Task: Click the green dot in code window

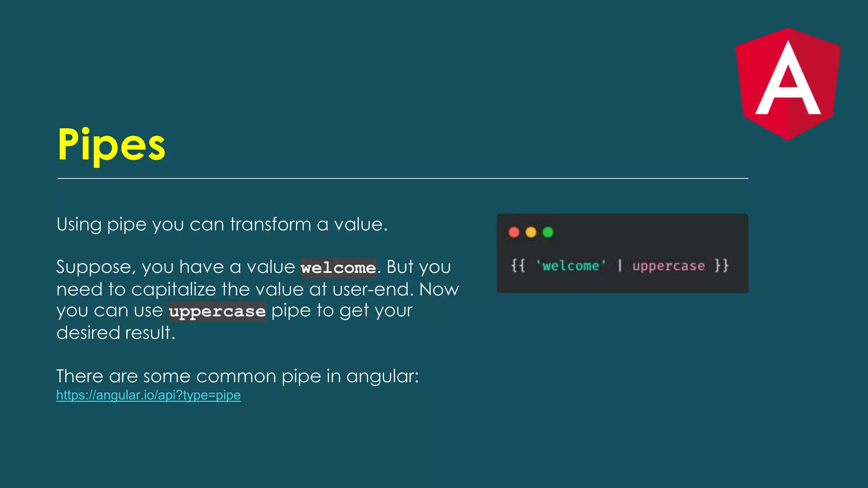Action: pos(548,232)
